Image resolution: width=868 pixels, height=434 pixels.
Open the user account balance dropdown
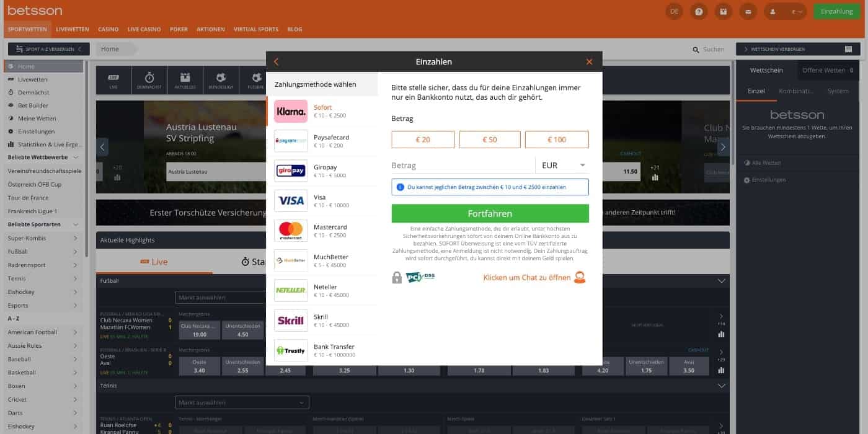click(x=786, y=11)
